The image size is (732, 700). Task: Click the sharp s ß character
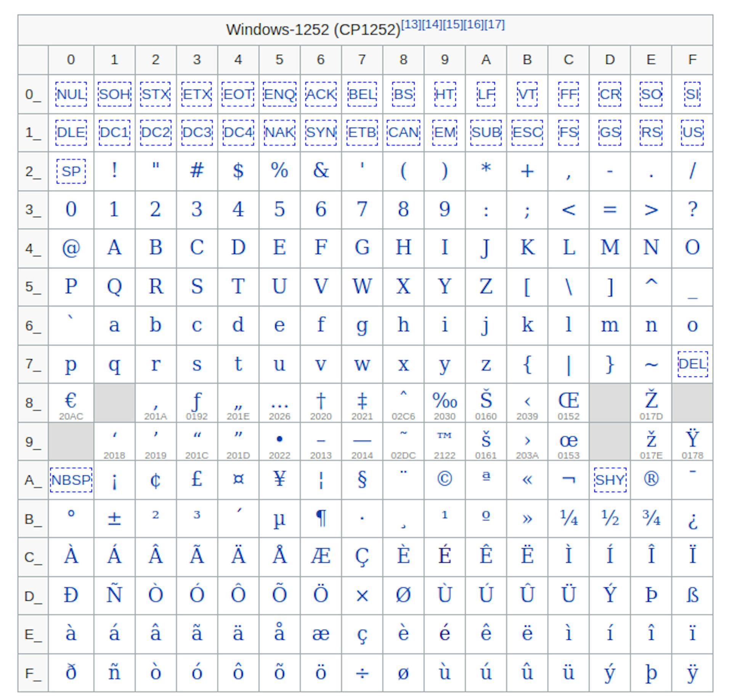point(692,595)
